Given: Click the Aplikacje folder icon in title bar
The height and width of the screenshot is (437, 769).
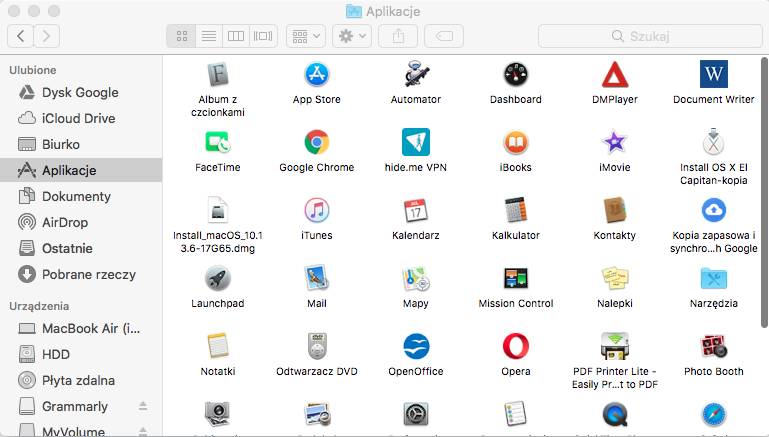Looking at the screenshot, I should pyautogui.click(x=354, y=11).
